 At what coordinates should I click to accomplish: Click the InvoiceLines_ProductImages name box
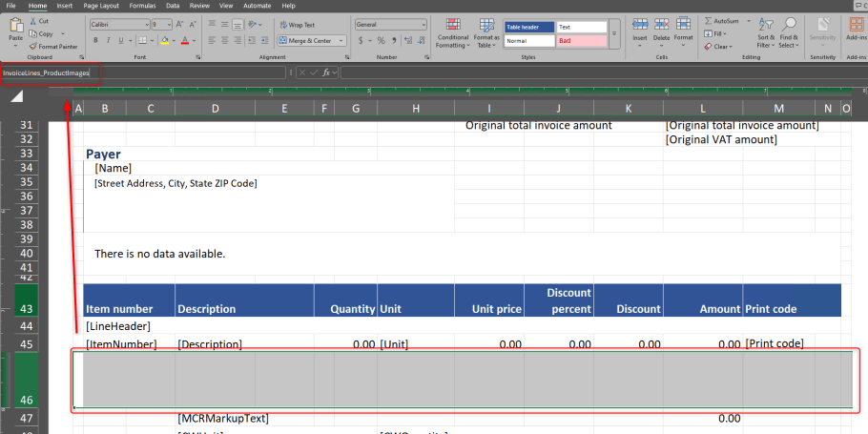pyautogui.click(x=46, y=72)
